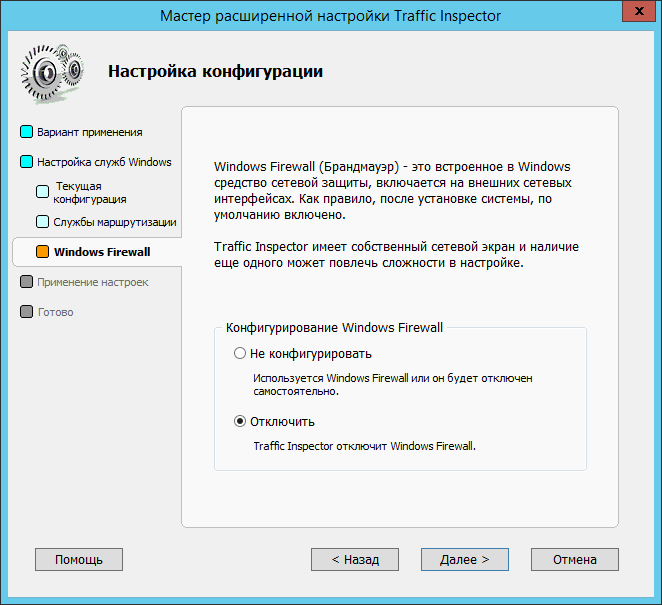Click the gears configuration icon
The width and height of the screenshot is (662, 605).
(x=52, y=73)
